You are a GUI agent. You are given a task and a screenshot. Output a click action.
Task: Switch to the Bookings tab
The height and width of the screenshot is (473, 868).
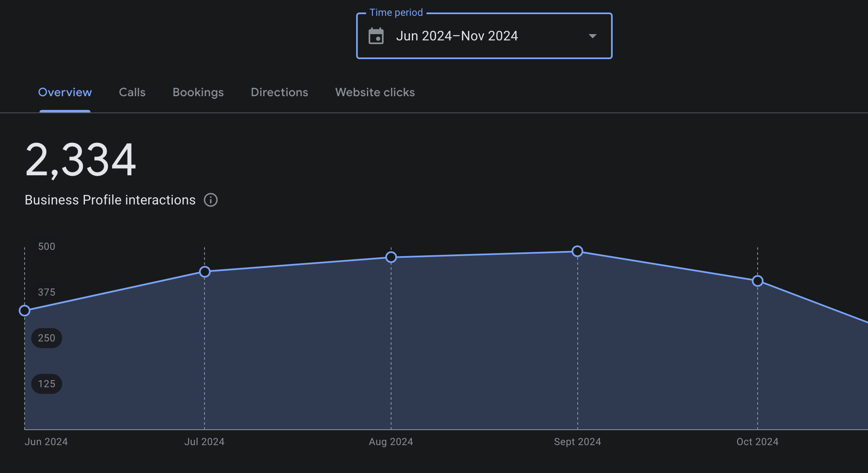coord(198,92)
